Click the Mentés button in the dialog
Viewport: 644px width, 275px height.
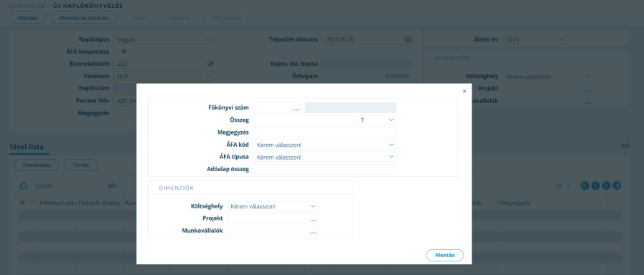pyautogui.click(x=445, y=255)
